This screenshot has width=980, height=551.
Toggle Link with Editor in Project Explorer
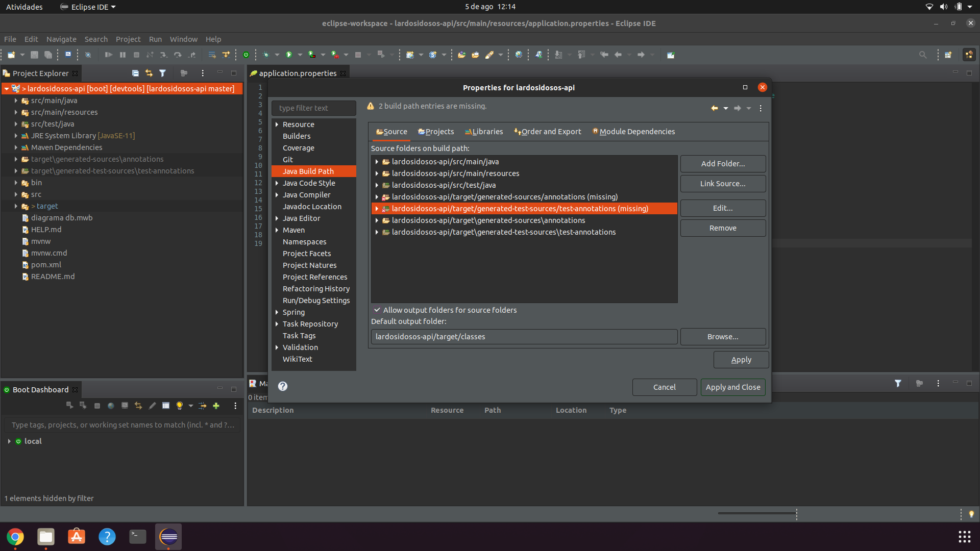149,73
